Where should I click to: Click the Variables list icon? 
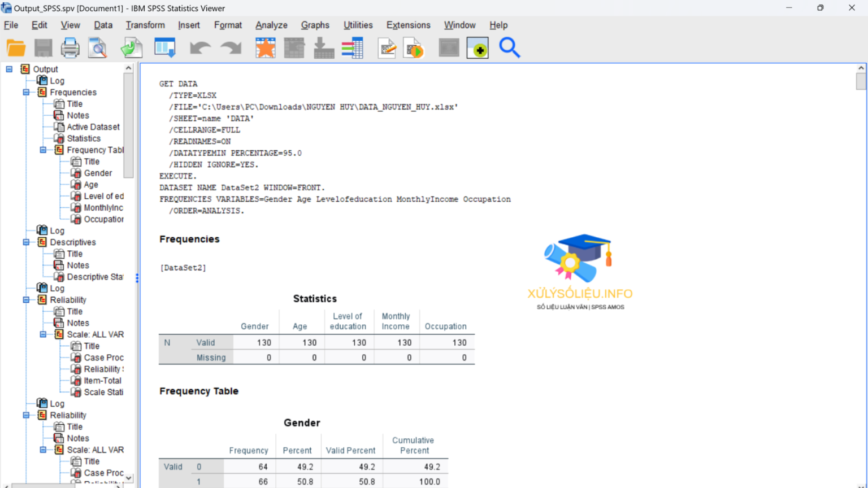(x=353, y=48)
